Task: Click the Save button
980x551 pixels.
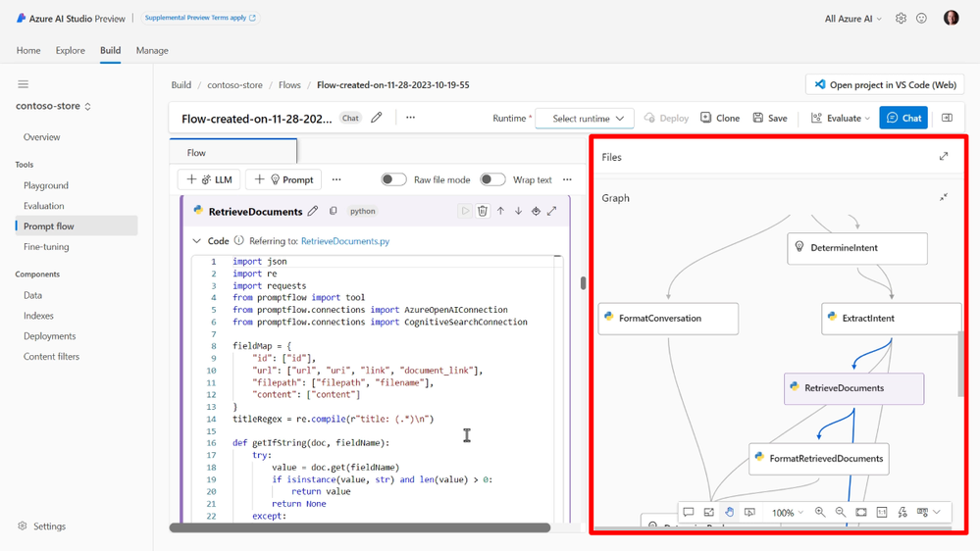Action: tap(770, 119)
